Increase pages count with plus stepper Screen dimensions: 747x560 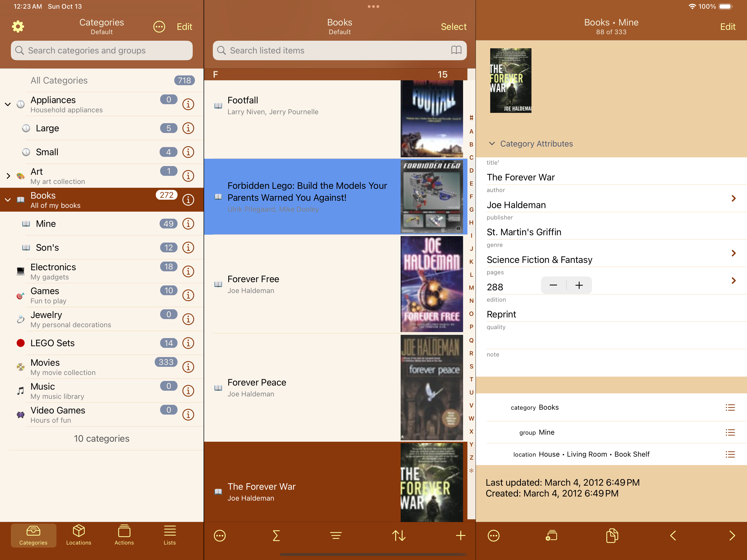tap(579, 285)
